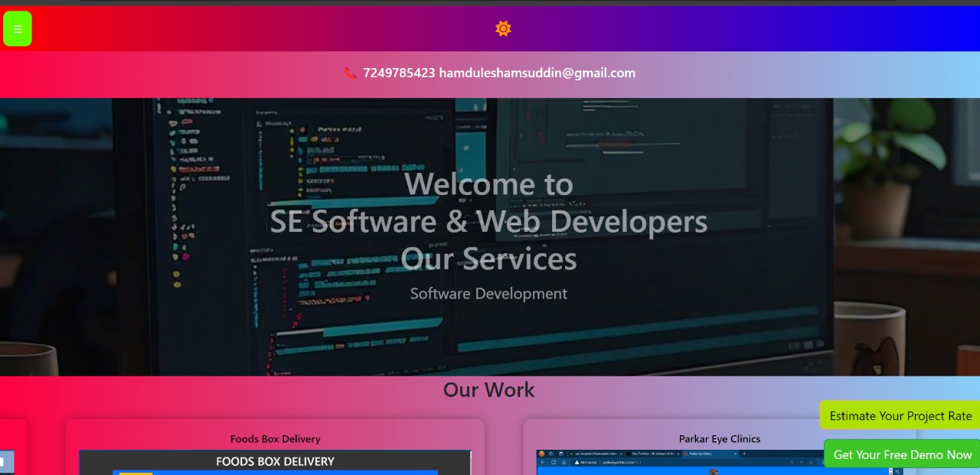Open the green hamburger menu
This screenshot has width=980, height=475.
[x=18, y=29]
